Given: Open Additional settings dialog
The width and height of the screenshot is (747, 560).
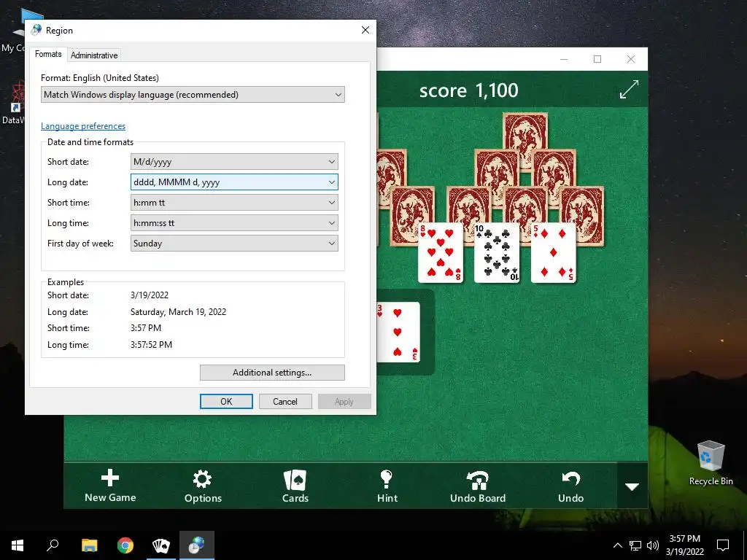Looking at the screenshot, I should (x=272, y=373).
